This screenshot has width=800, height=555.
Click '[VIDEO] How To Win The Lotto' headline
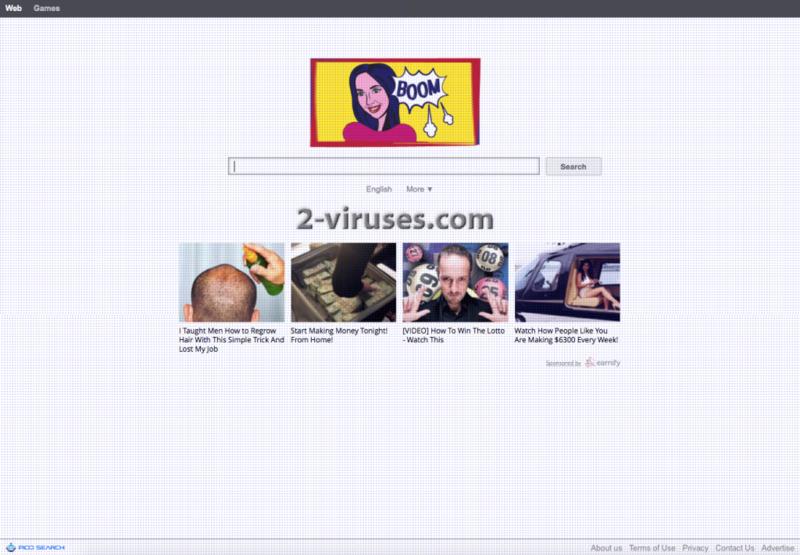point(453,335)
